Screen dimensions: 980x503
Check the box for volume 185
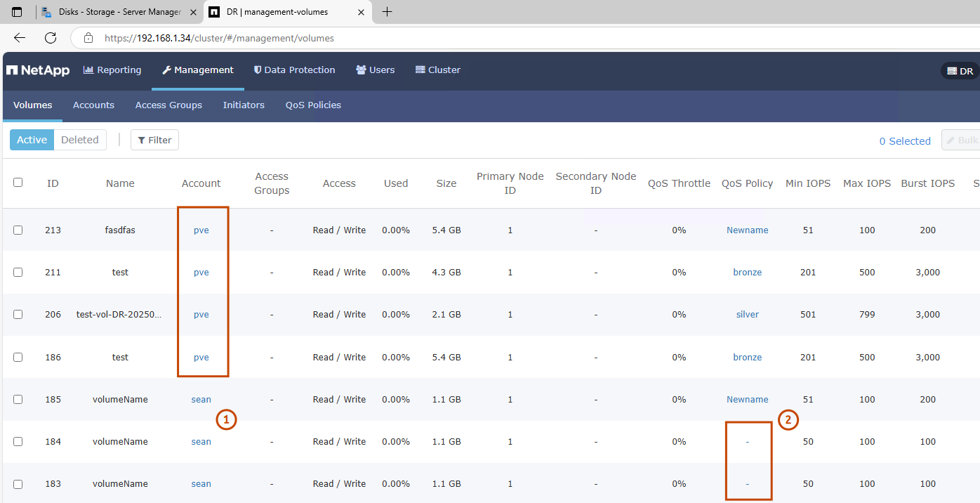click(18, 399)
